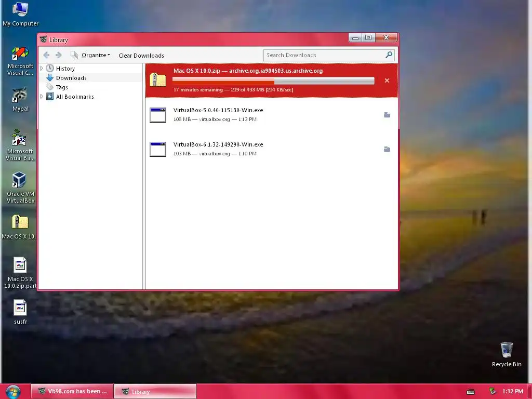Select the Oracle VM VirtualBox desktop shortcut
Image resolution: width=532 pixels, height=399 pixels.
(x=20, y=188)
